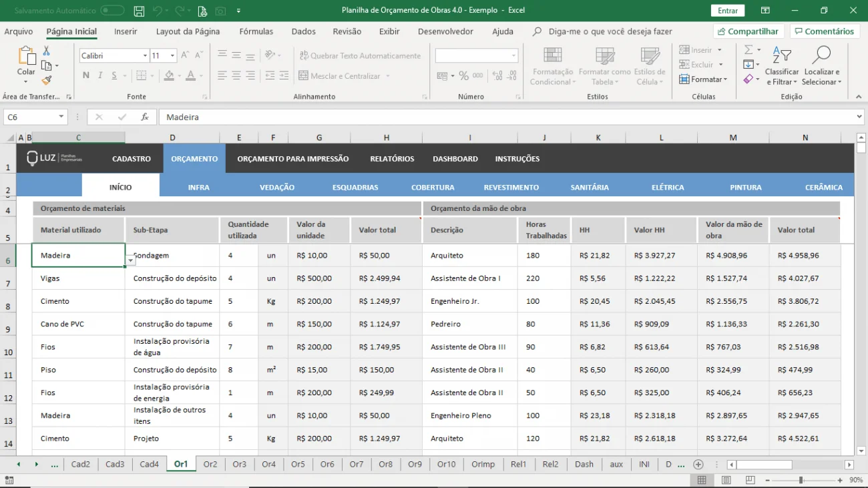Switch to sheet tab Or2
Viewport: 868px width, 488px height.
click(210, 464)
